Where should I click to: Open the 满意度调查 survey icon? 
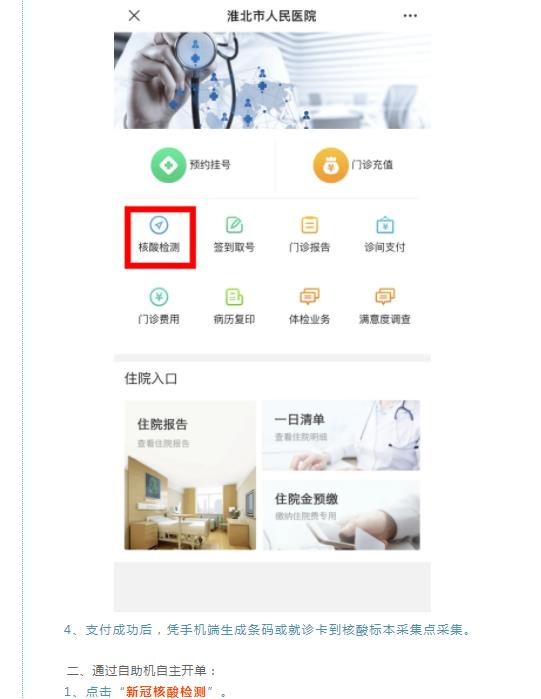click(385, 307)
